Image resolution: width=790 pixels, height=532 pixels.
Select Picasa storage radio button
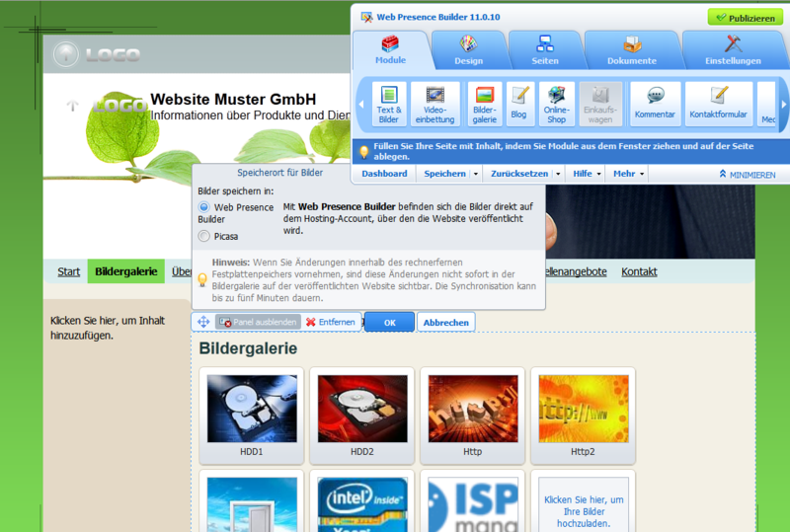click(204, 236)
